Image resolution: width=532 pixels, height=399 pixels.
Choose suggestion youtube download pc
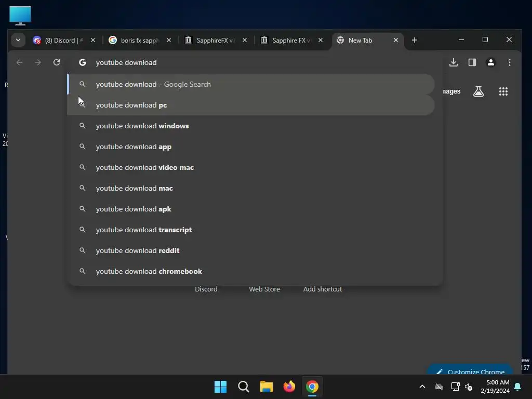[x=251, y=105]
